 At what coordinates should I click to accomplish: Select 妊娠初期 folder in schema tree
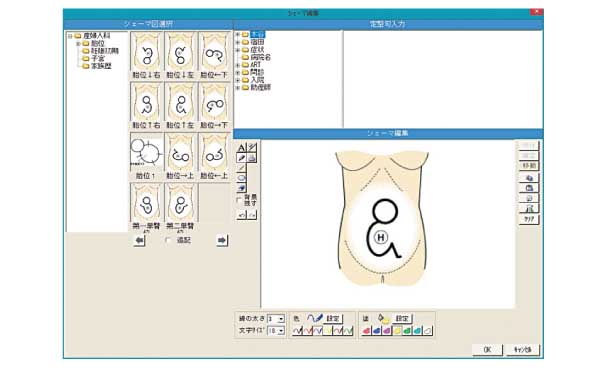[x=104, y=51]
